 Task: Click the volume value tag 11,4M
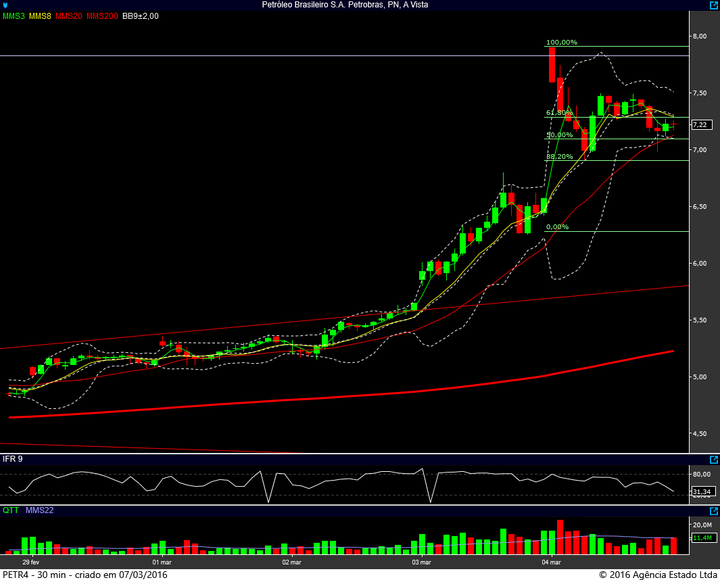point(703,538)
